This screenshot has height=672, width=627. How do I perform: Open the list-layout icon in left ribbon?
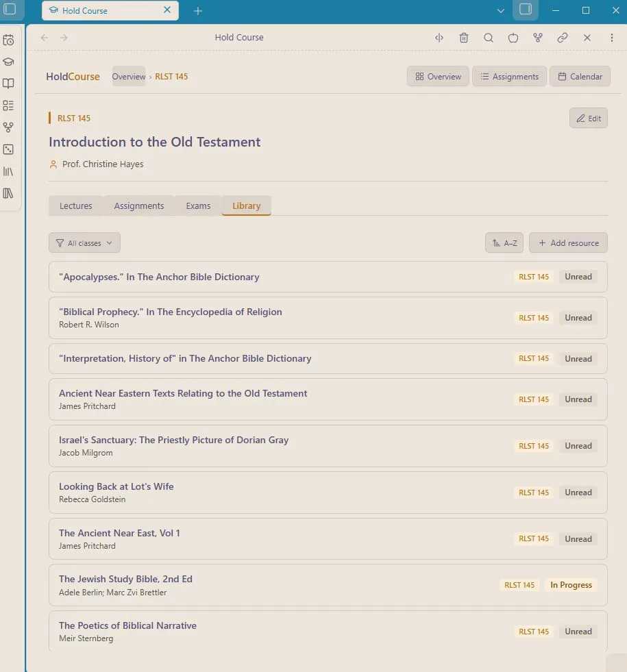(8, 105)
